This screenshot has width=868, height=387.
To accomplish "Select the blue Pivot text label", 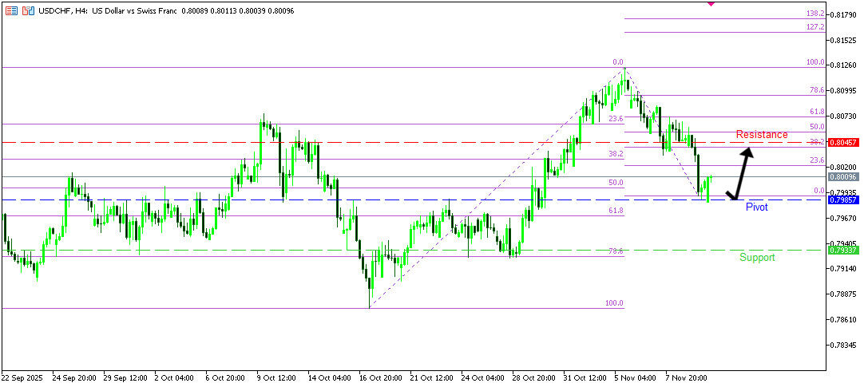I will (757, 207).
